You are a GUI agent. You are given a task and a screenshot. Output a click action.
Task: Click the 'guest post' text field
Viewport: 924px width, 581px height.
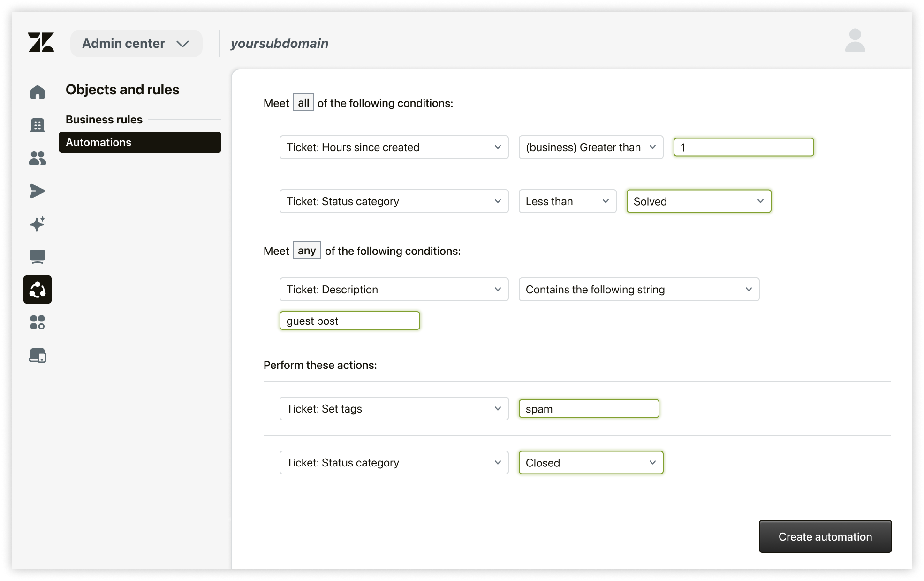(x=349, y=321)
